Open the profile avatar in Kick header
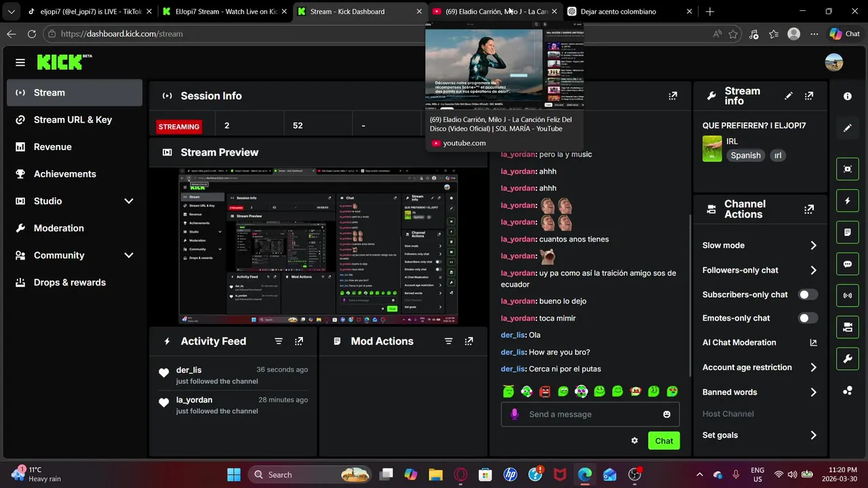Image resolution: width=868 pixels, height=488 pixels. click(x=834, y=62)
